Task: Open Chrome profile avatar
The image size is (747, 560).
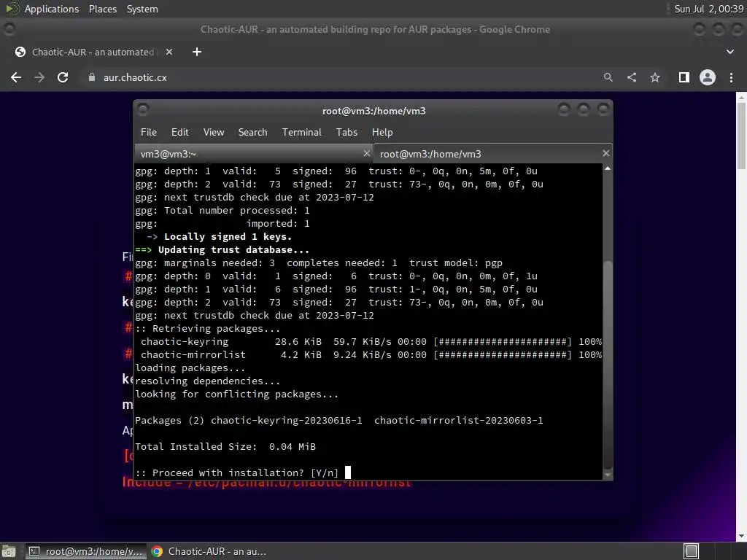Action: click(708, 77)
